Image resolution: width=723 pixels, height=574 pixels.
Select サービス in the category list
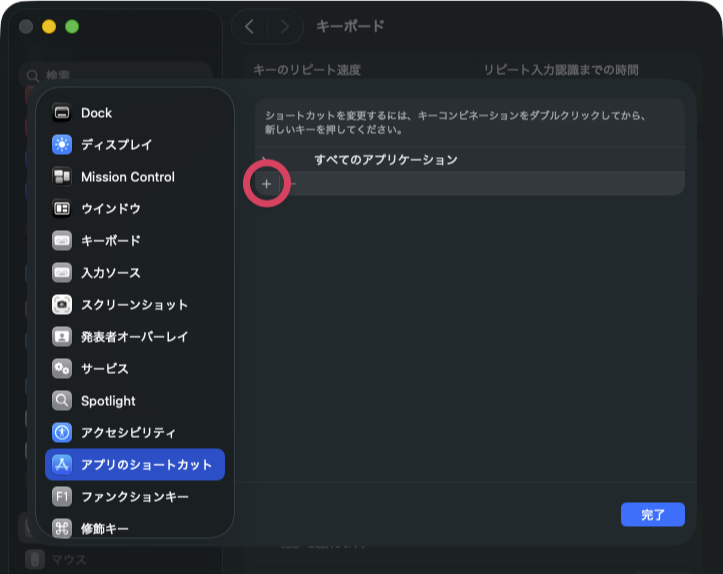[104, 369]
